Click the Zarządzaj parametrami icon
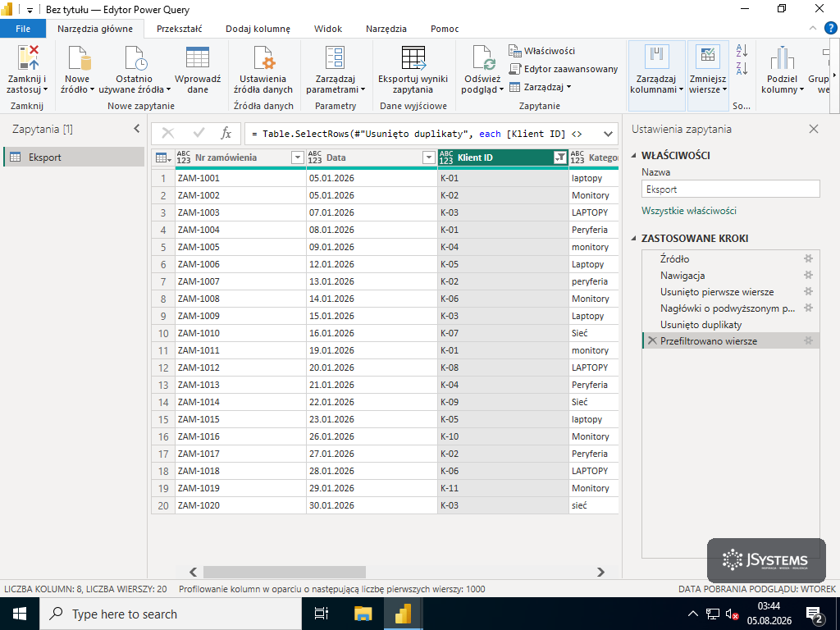Image resolution: width=840 pixels, height=630 pixels. click(336, 58)
